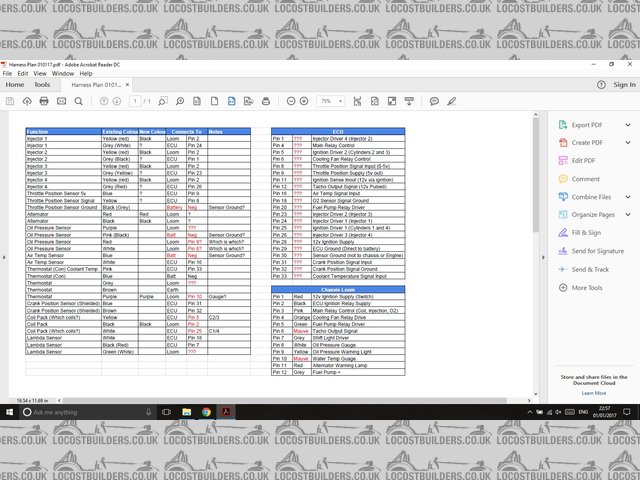Collapse the right tools pane arrow

pyautogui.click(x=543, y=257)
